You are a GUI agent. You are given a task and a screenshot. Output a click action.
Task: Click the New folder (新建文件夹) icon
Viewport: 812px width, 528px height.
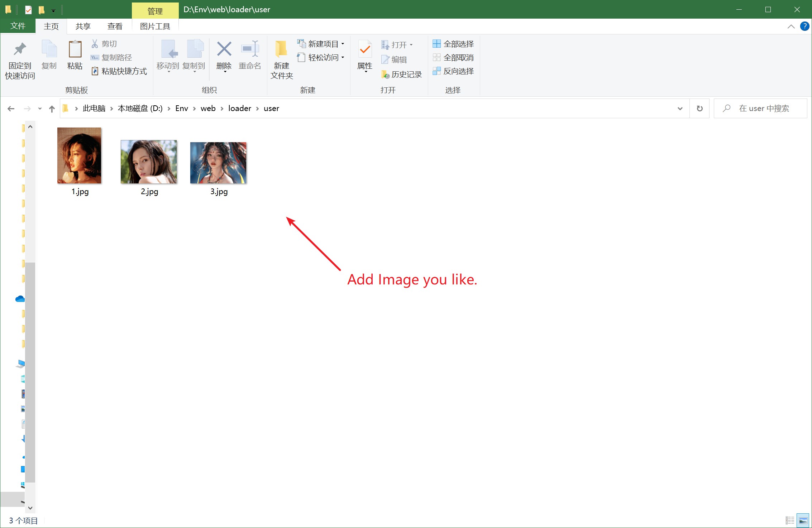(x=281, y=49)
